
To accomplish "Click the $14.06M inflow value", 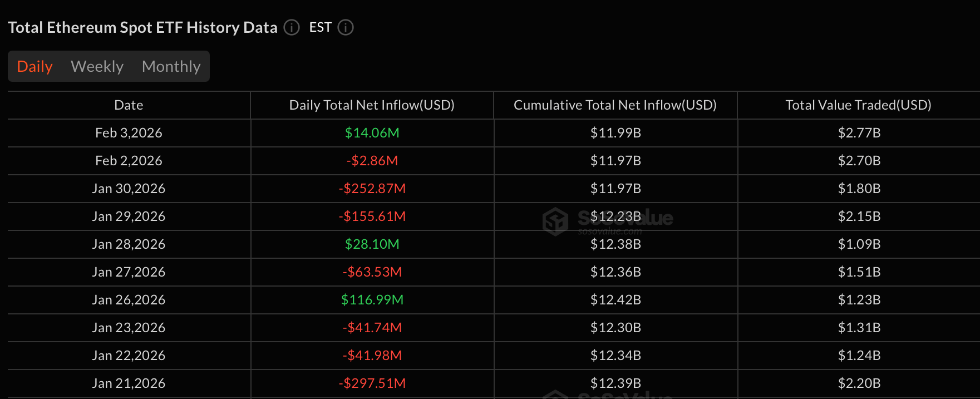I will coord(372,133).
